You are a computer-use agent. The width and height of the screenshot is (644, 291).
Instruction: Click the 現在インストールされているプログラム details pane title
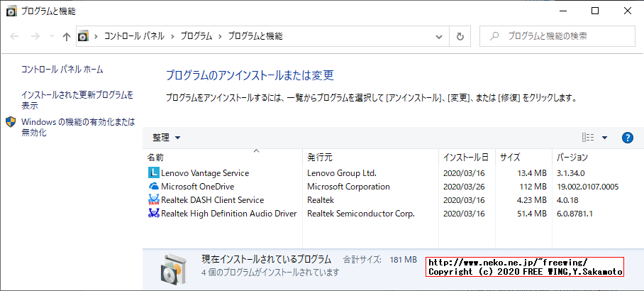pyautogui.click(x=266, y=259)
